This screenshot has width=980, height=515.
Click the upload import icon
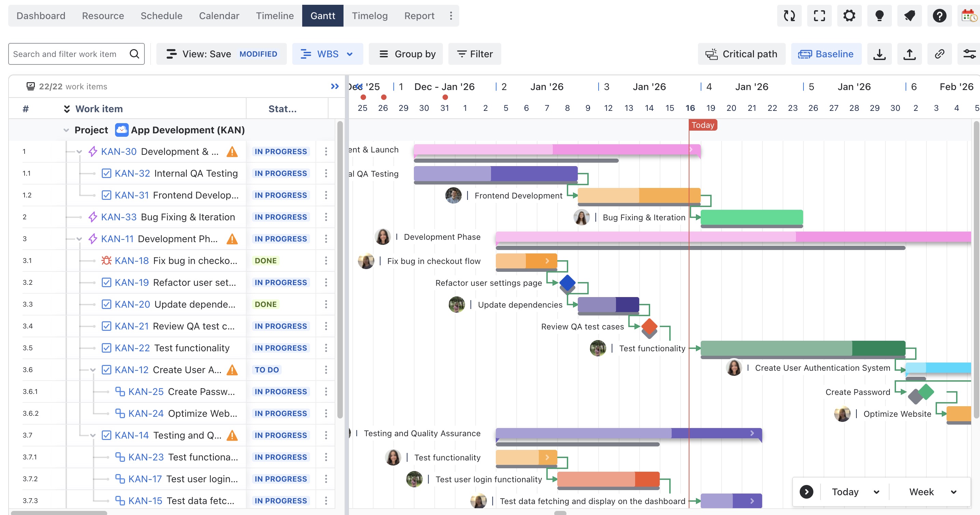(909, 54)
